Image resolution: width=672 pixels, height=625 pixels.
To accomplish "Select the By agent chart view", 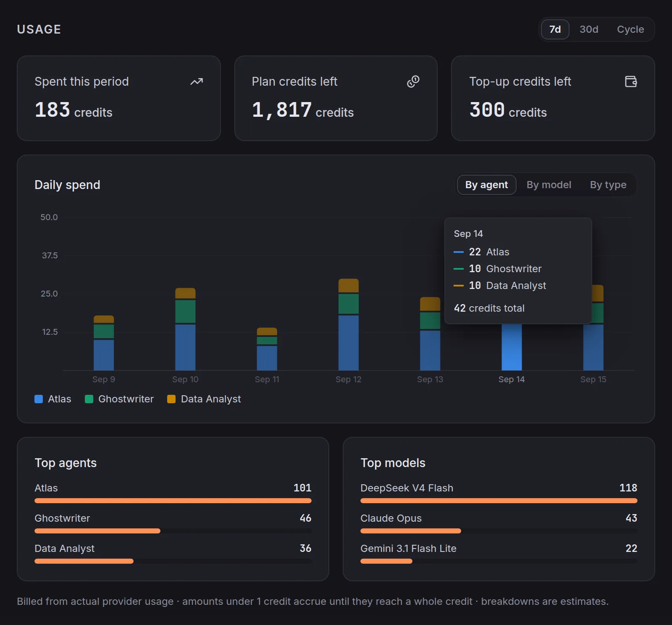I will (487, 185).
